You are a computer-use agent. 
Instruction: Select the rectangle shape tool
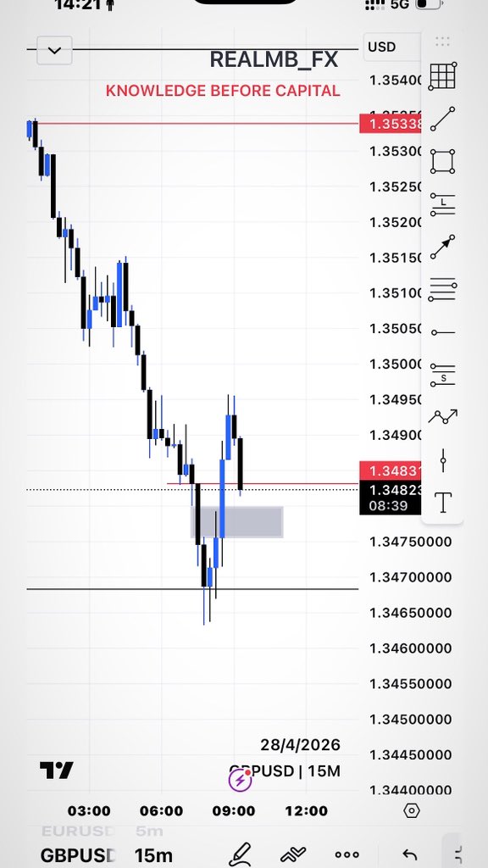442,162
